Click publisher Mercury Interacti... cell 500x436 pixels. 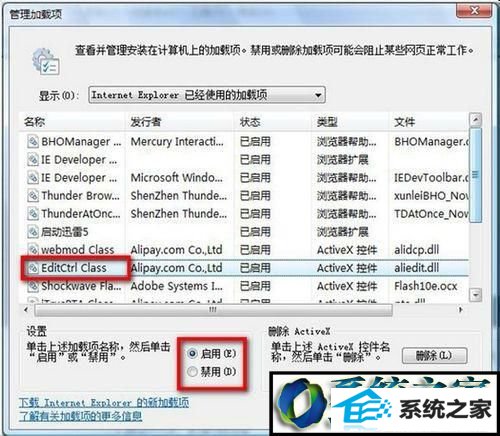pyautogui.click(x=177, y=142)
